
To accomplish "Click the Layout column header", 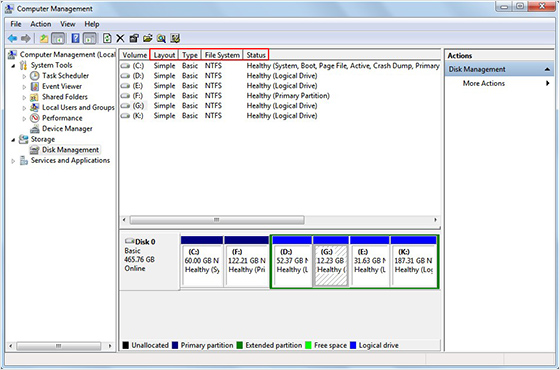I will pos(164,55).
